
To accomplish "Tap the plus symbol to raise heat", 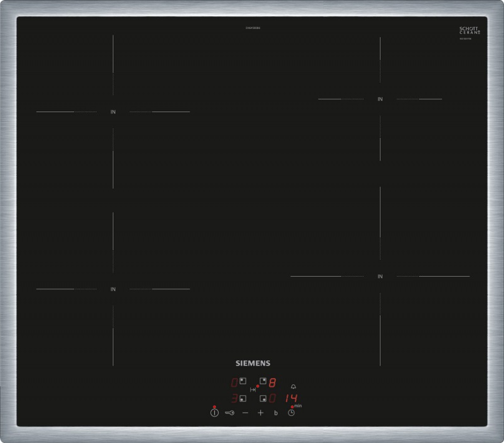I will [x=260, y=413].
